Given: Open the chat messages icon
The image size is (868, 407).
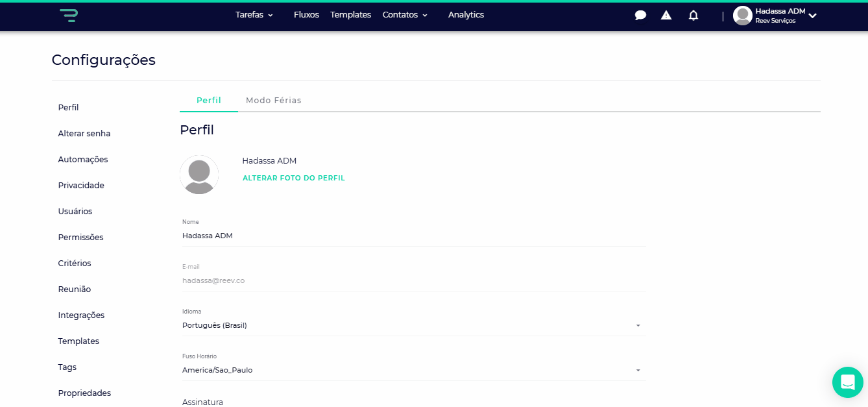Looking at the screenshot, I should point(640,16).
